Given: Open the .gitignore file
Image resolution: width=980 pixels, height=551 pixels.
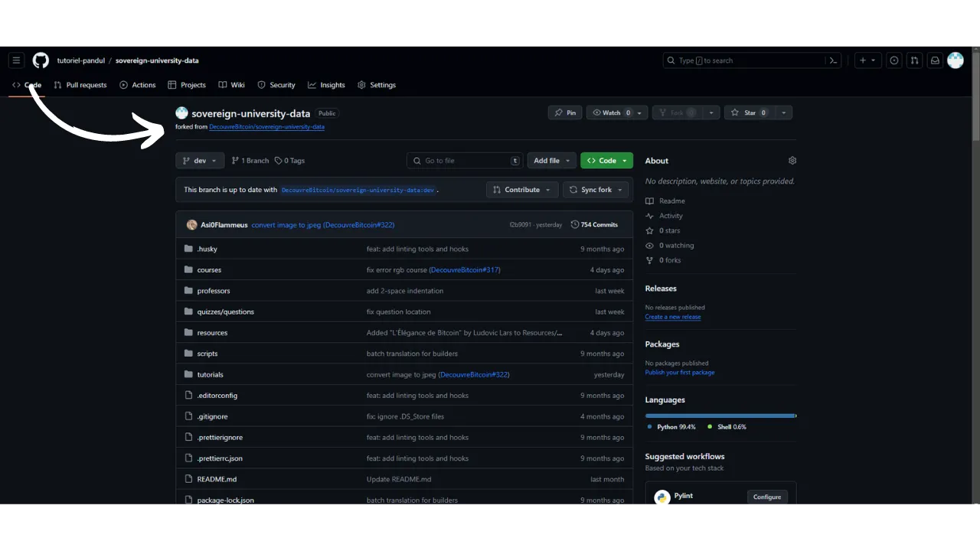Looking at the screenshot, I should point(212,416).
